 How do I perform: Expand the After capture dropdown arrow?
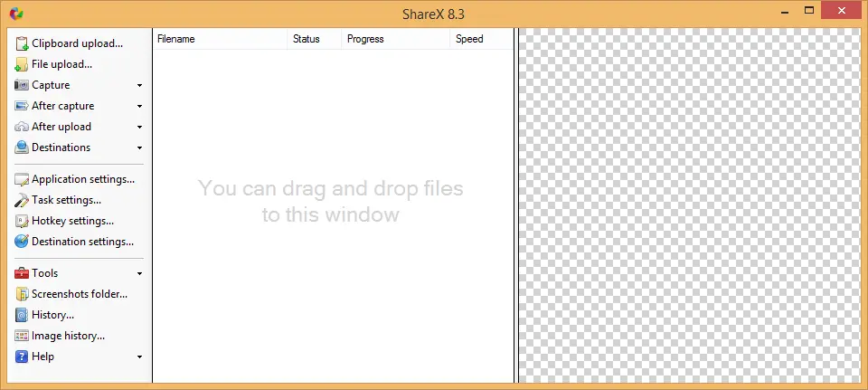139,107
